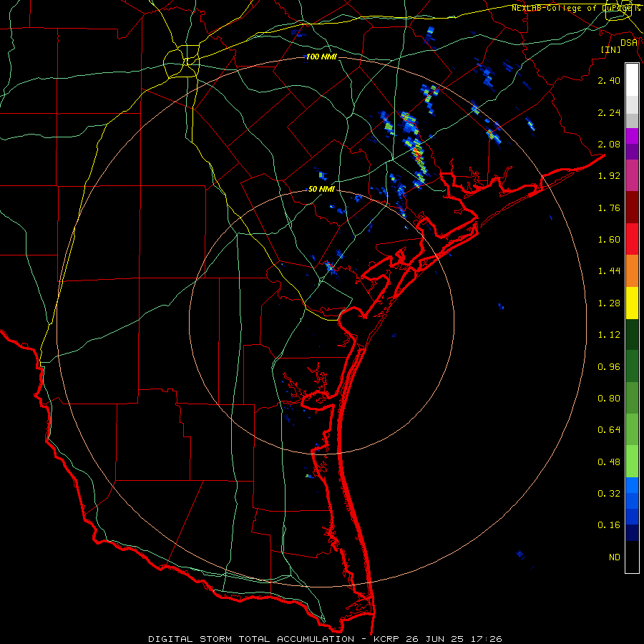Click the 0.96 legend value
This screenshot has height=644, width=644.
click(x=609, y=367)
